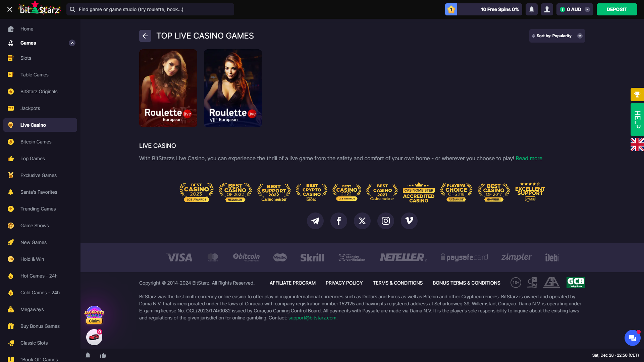Viewport: 644px width, 362px height.
Task: Click the 18+ age restriction icon
Action: [516, 283]
